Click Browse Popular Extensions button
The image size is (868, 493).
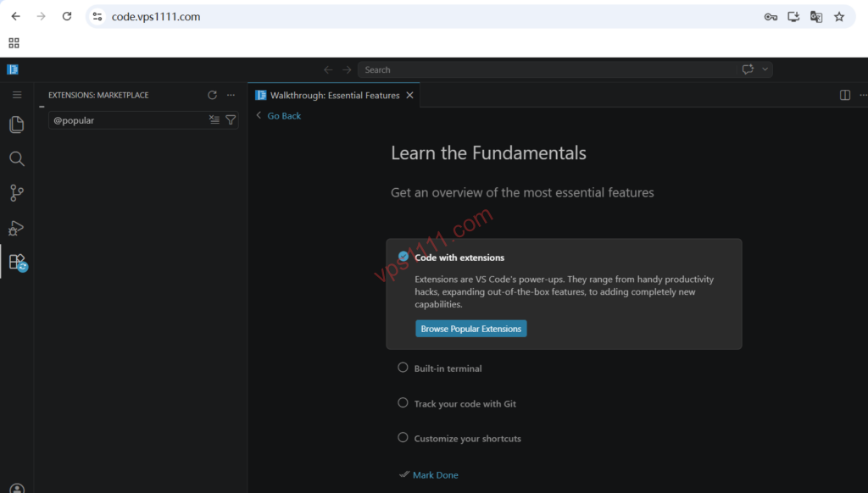471,329
